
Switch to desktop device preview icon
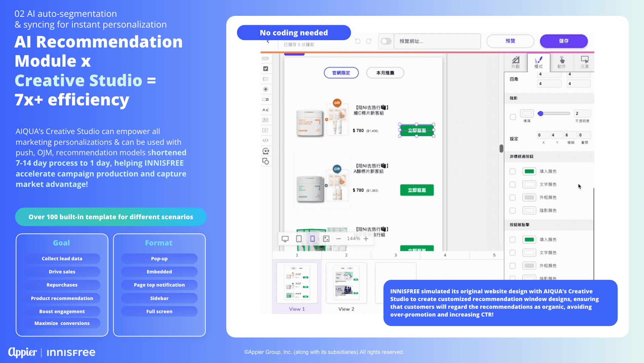pyautogui.click(x=285, y=239)
